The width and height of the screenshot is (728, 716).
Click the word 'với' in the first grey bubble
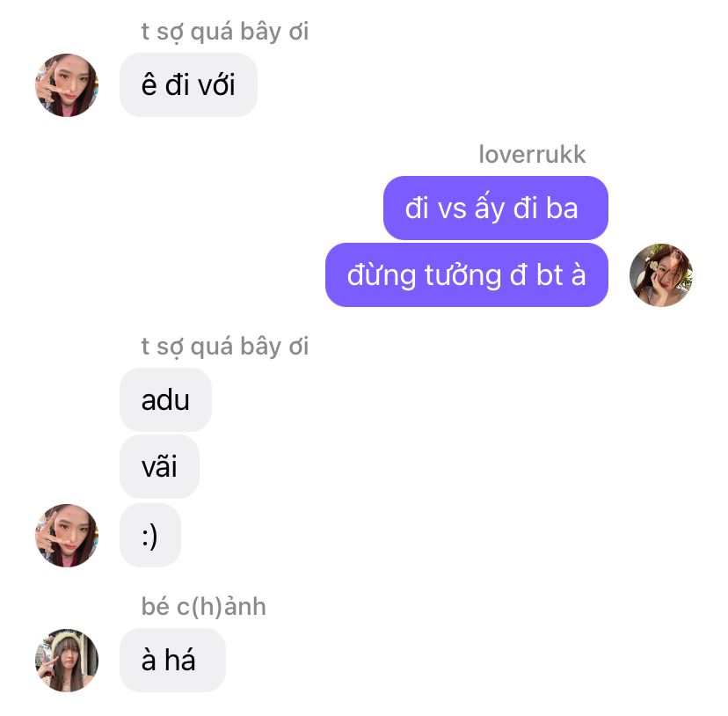(217, 85)
